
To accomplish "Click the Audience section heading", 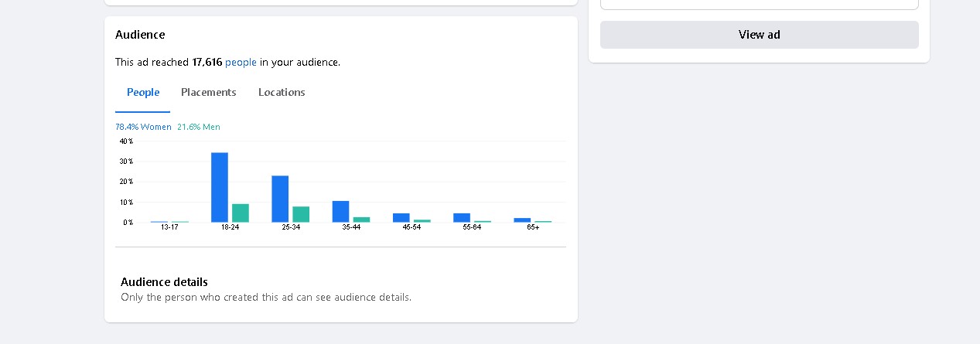I will (x=140, y=35).
